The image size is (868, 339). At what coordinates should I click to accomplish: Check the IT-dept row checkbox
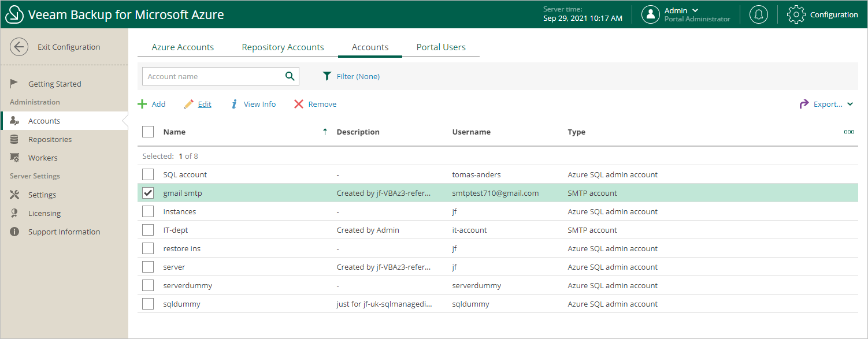pyautogui.click(x=148, y=230)
